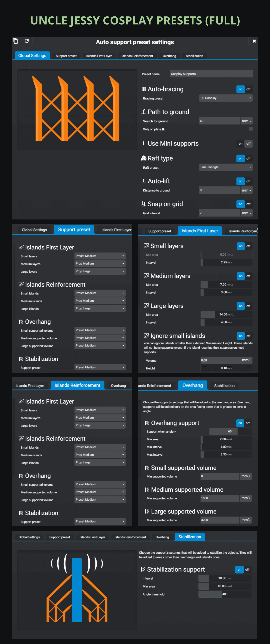Click the Raft type icon
This screenshot has width=270, height=644.
(x=143, y=158)
